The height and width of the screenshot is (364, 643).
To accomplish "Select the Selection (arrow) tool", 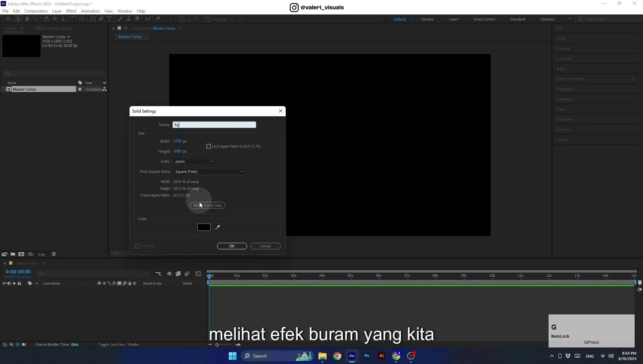I will pyautogui.click(x=19, y=19).
